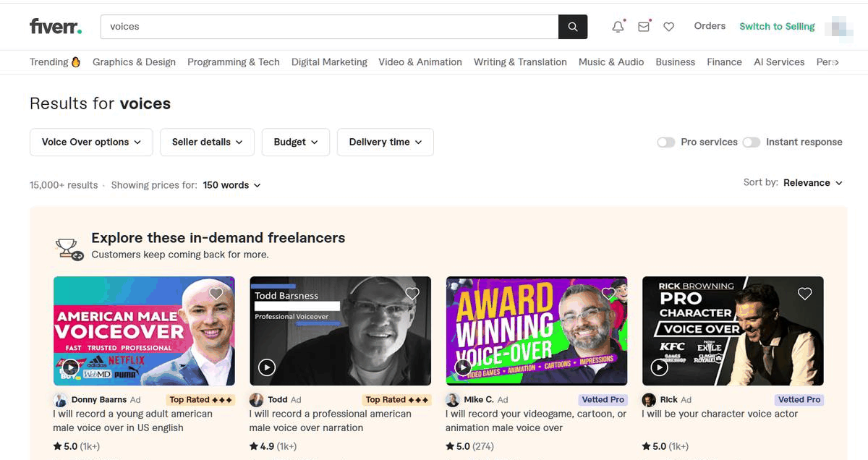Viewport: 868px width, 460px height.
Task: Click the trophy in-demand freelancers icon
Action: (x=69, y=248)
